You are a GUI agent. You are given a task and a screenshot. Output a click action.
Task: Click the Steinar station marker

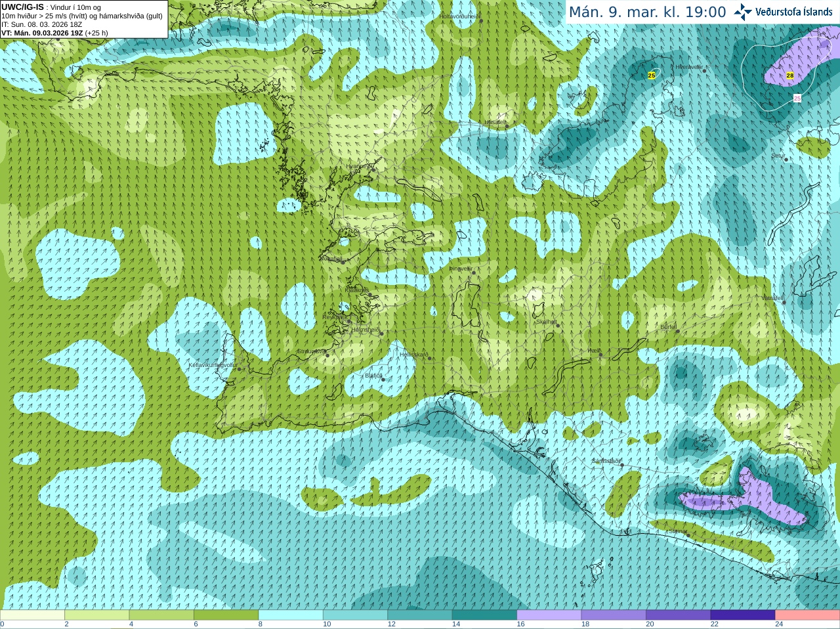[x=688, y=535]
